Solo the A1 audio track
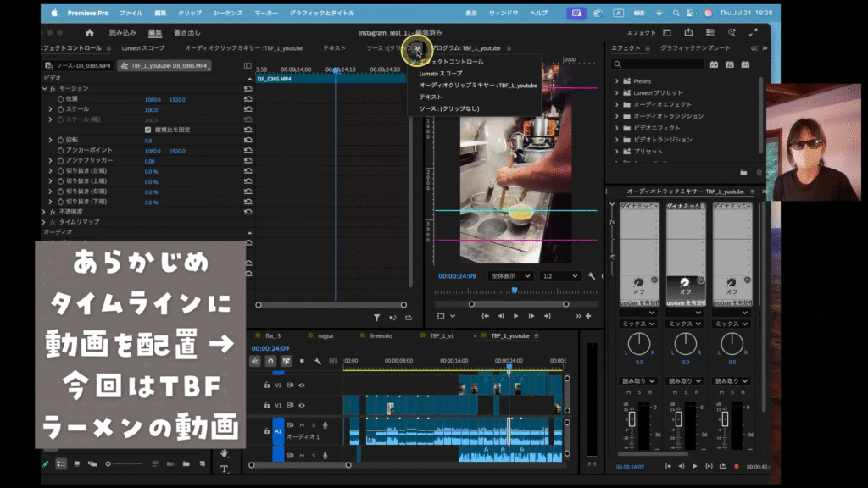This screenshot has height=488, width=868. pyautogui.click(x=314, y=425)
